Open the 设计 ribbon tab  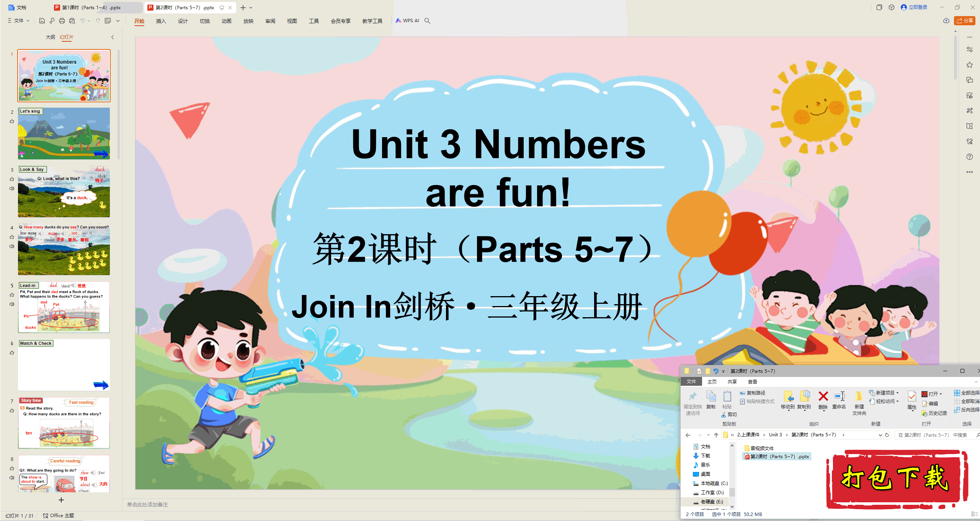click(x=183, y=21)
